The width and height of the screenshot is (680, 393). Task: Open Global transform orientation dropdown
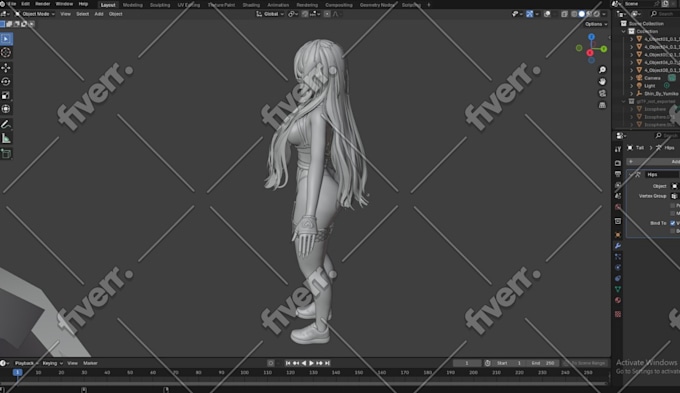point(270,14)
